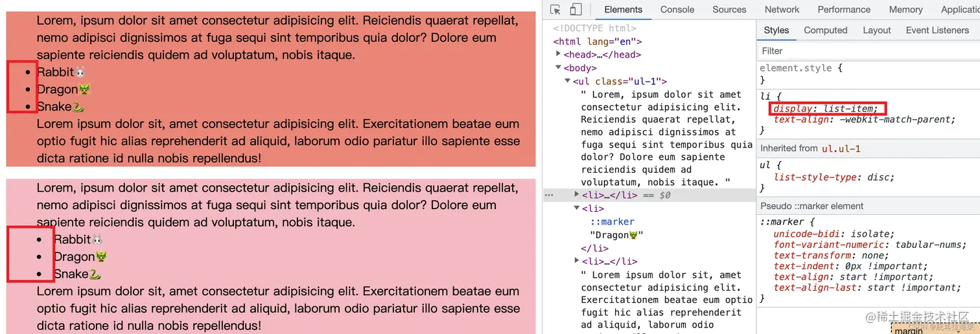Toggle the device toolbar icon

tap(576, 10)
